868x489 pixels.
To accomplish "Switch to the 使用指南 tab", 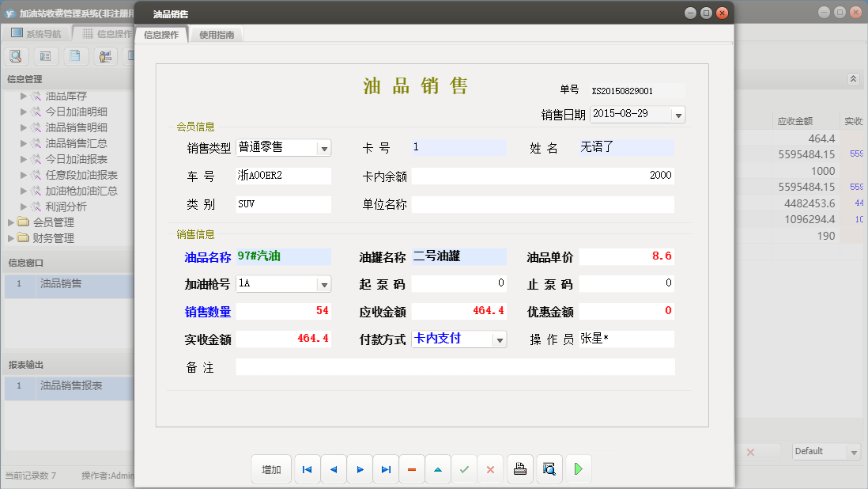I will [216, 34].
